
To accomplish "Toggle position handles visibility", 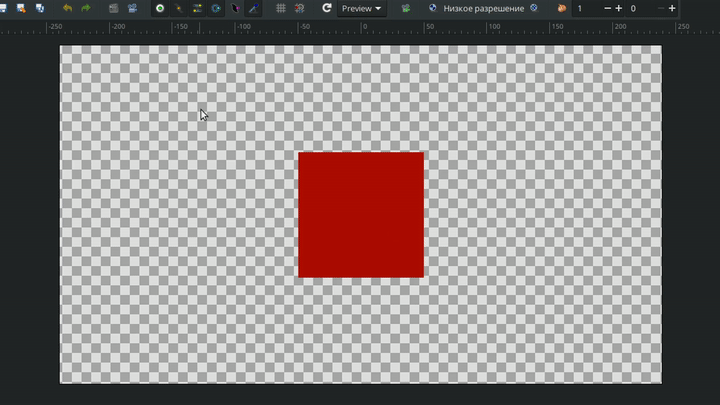I will click(x=160, y=8).
